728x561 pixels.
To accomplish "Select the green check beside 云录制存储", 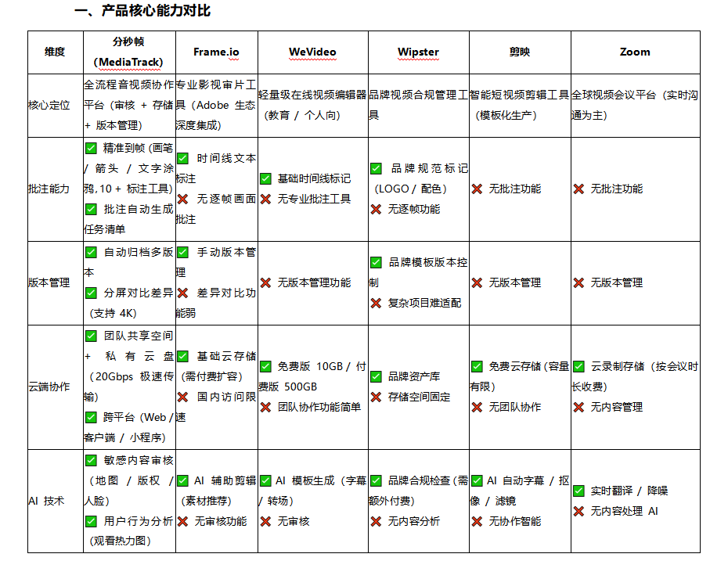I will click(578, 366).
